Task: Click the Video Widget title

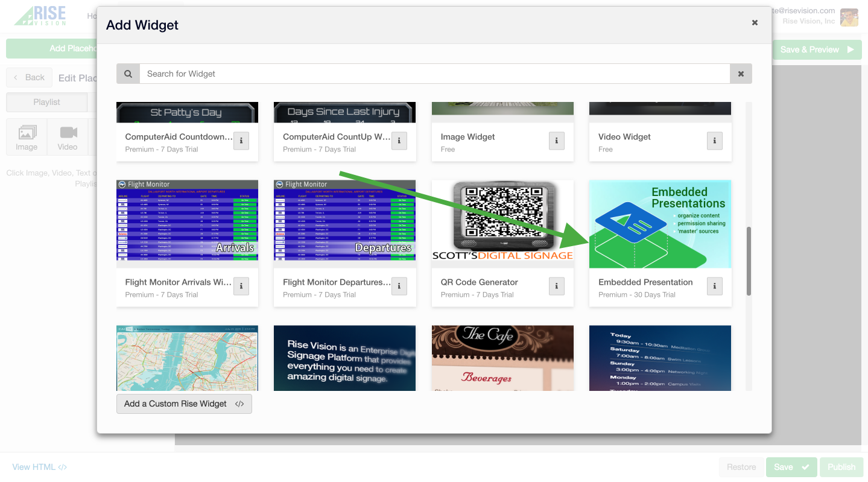Action: click(x=624, y=137)
